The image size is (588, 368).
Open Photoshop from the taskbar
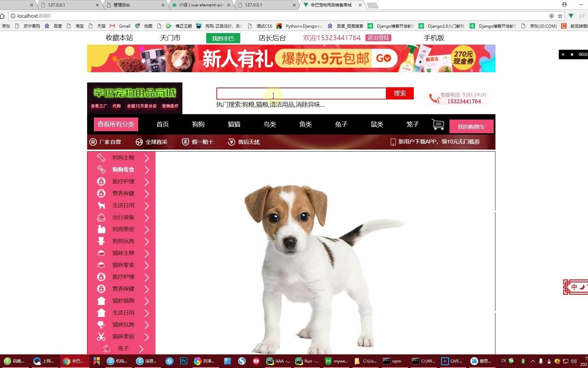(x=183, y=361)
